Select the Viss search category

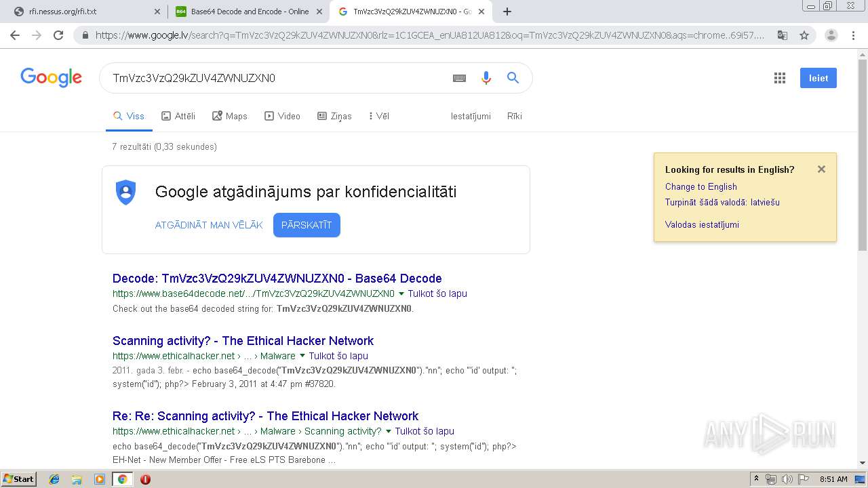tap(129, 116)
